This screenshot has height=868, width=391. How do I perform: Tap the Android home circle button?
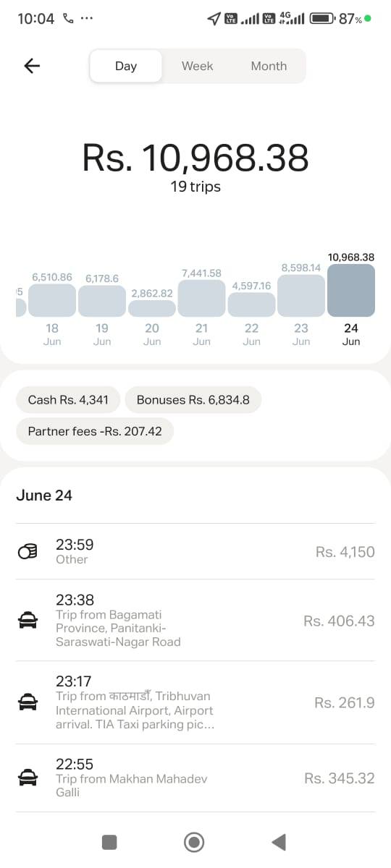[x=194, y=842]
